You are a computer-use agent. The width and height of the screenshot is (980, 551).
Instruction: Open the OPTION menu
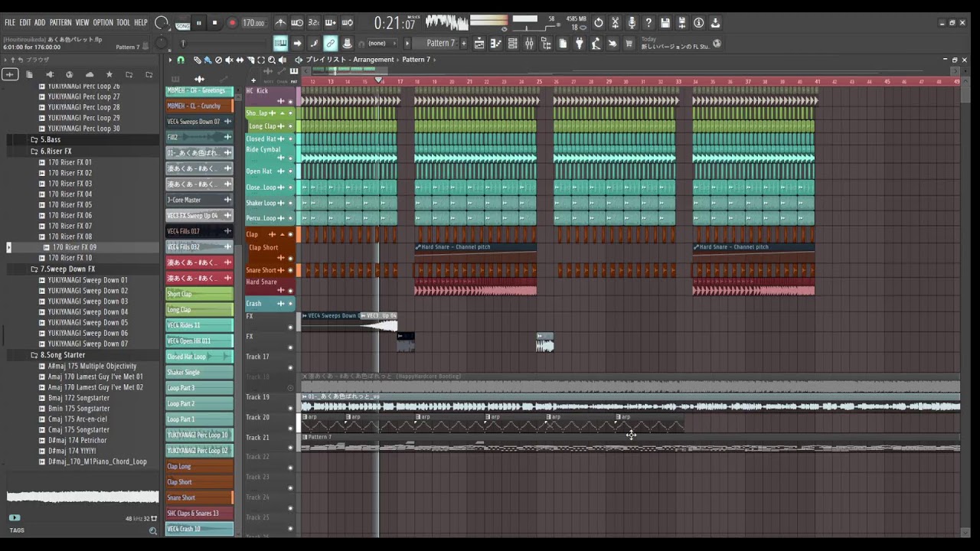pyautogui.click(x=103, y=22)
